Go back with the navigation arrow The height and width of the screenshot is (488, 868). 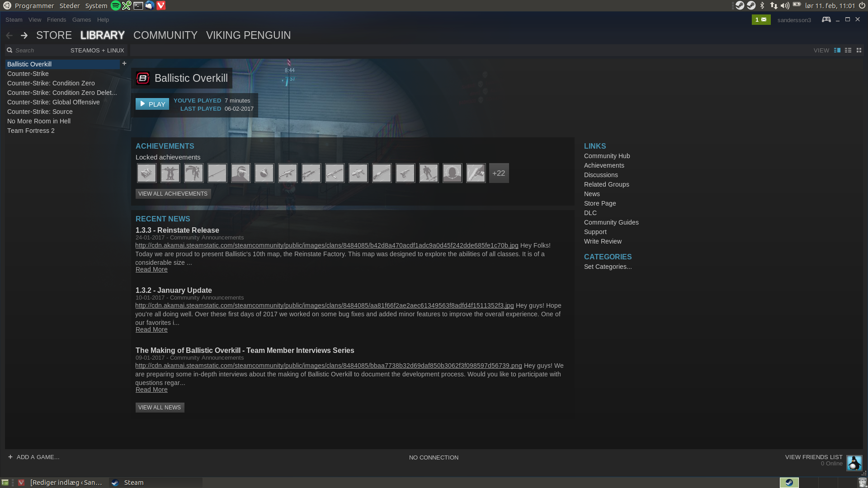pos(9,35)
